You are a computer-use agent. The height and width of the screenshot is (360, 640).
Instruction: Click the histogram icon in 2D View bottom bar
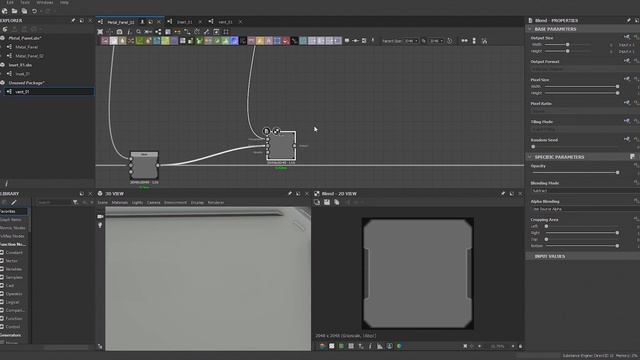(x=380, y=346)
